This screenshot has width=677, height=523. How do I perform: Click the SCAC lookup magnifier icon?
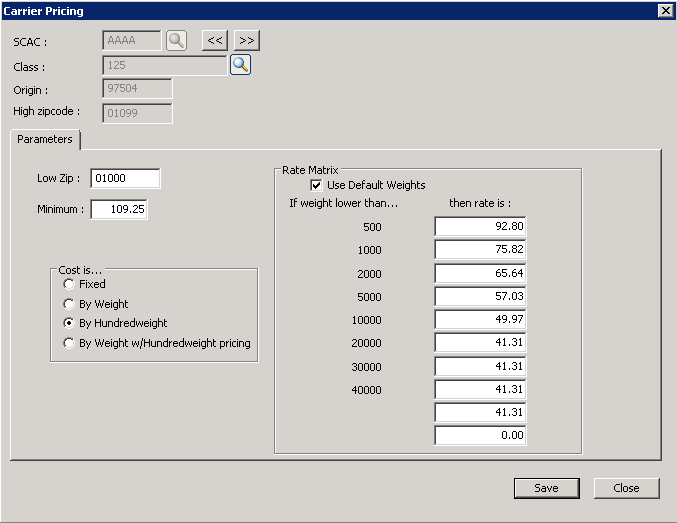[176, 41]
